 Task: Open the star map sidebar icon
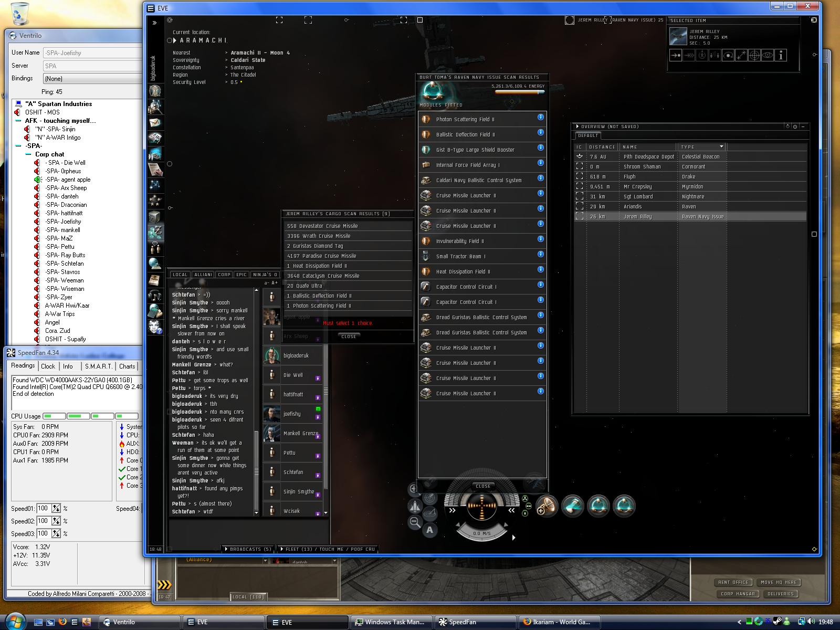[155, 184]
